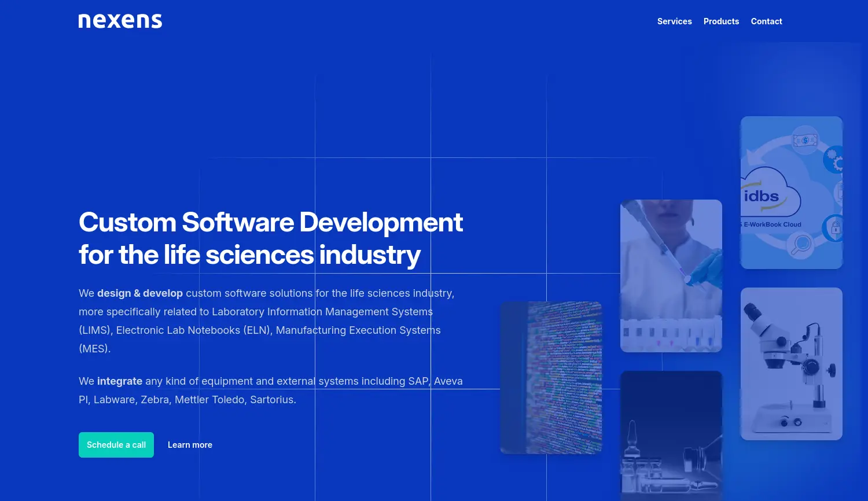The height and width of the screenshot is (501, 868).
Task: Click the magnifying glass icon on the idbs card
Action: point(801,244)
